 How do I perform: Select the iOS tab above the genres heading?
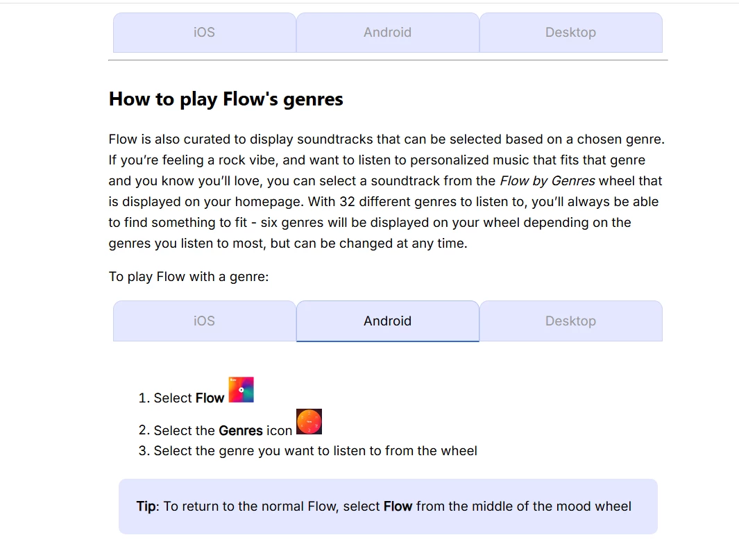tap(205, 33)
